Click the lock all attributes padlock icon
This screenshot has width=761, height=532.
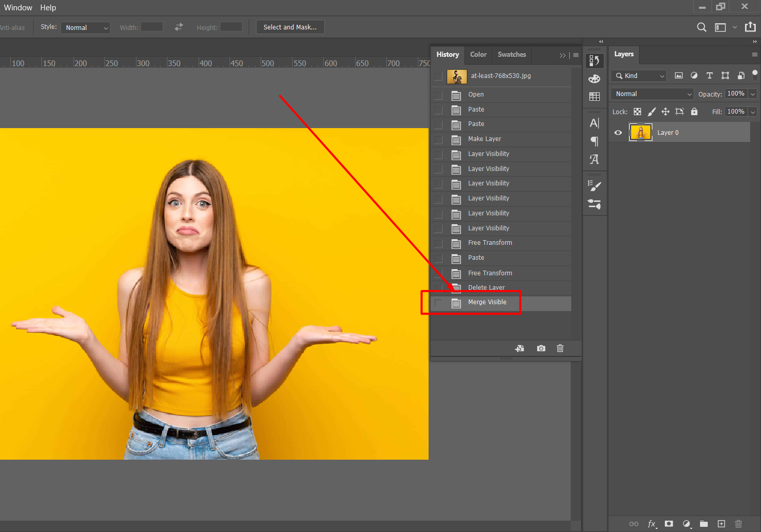(x=694, y=112)
